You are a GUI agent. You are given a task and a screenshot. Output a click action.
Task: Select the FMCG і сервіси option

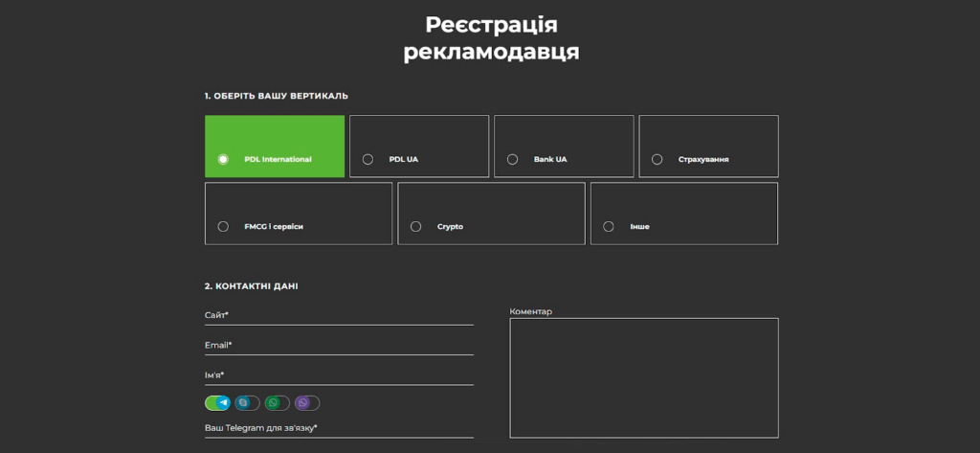click(299, 214)
